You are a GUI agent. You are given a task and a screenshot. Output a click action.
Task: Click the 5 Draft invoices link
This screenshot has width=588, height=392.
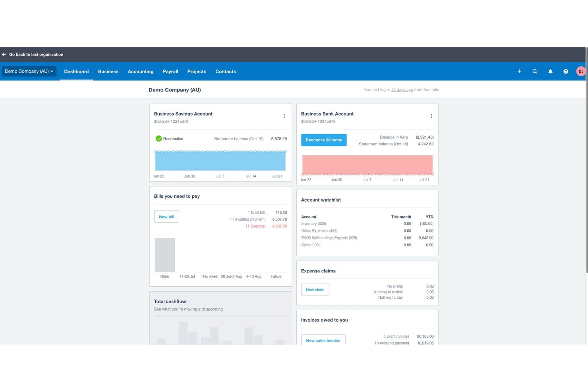pyautogui.click(x=396, y=336)
